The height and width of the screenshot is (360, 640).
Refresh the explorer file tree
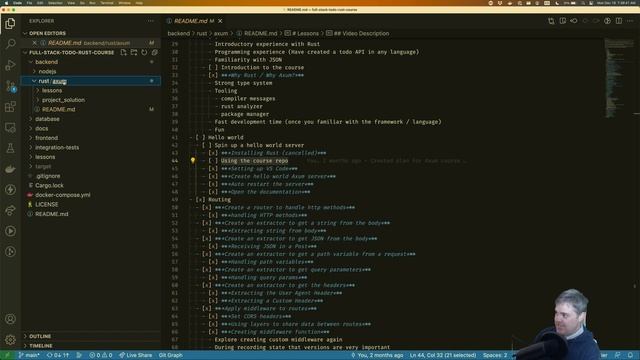(144, 52)
